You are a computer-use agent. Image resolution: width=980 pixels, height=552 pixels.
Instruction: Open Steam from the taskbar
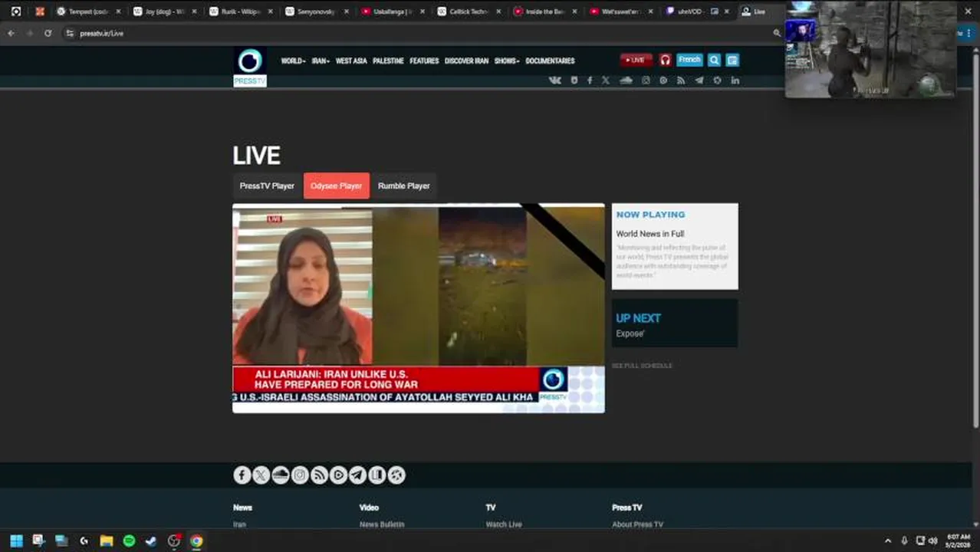point(151,540)
